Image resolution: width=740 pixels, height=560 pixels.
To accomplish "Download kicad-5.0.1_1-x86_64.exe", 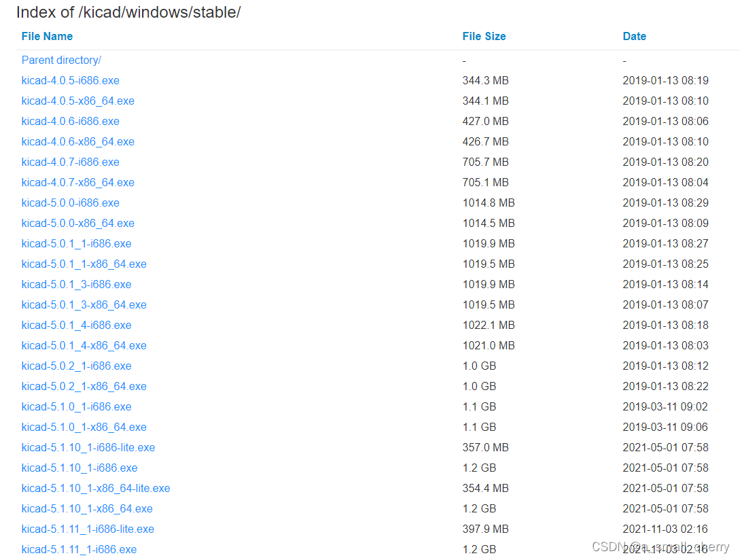I will 84,264.
